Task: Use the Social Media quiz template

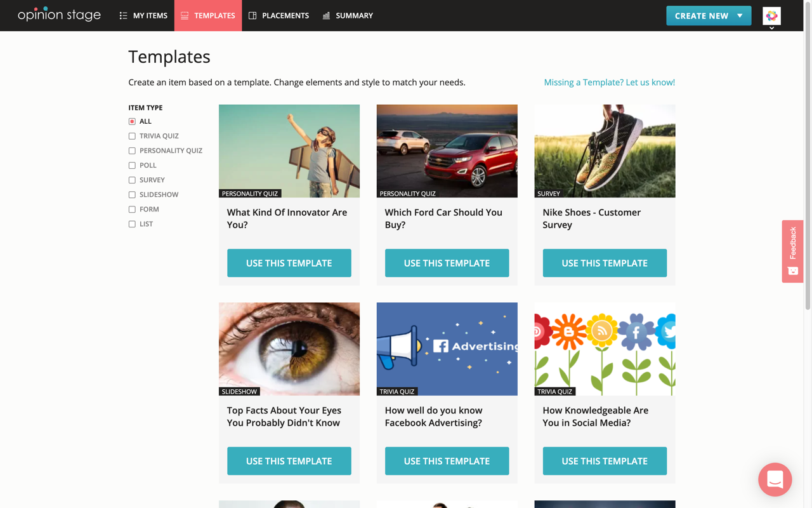Action: (605, 461)
